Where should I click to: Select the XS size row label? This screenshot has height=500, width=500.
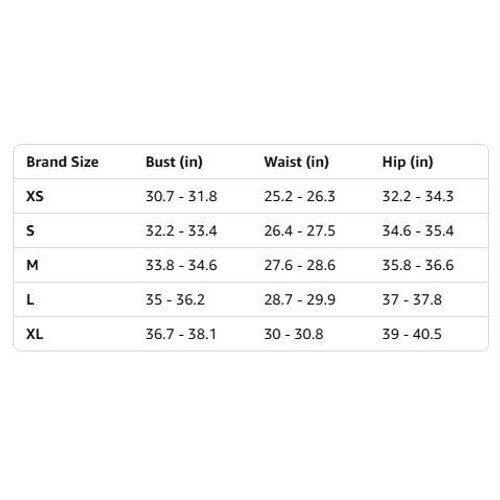pos(35,196)
